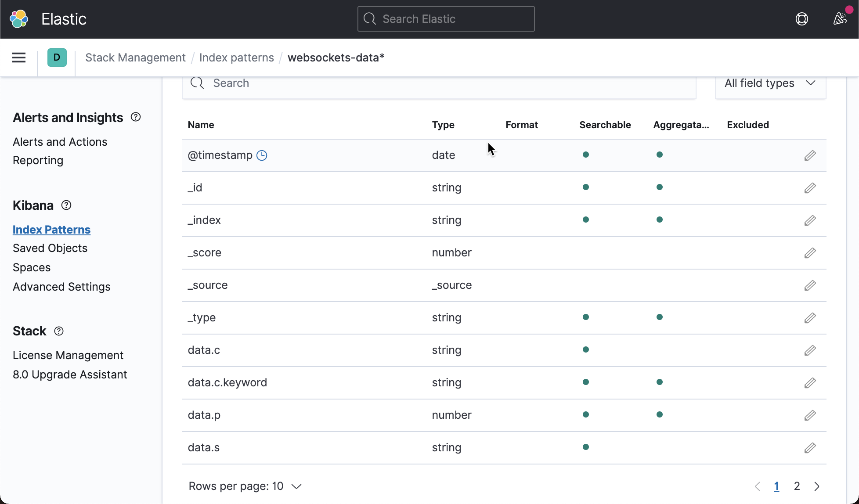Open Index patterns breadcrumb link
Screen dimensions: 859x504
coord(237,58)
